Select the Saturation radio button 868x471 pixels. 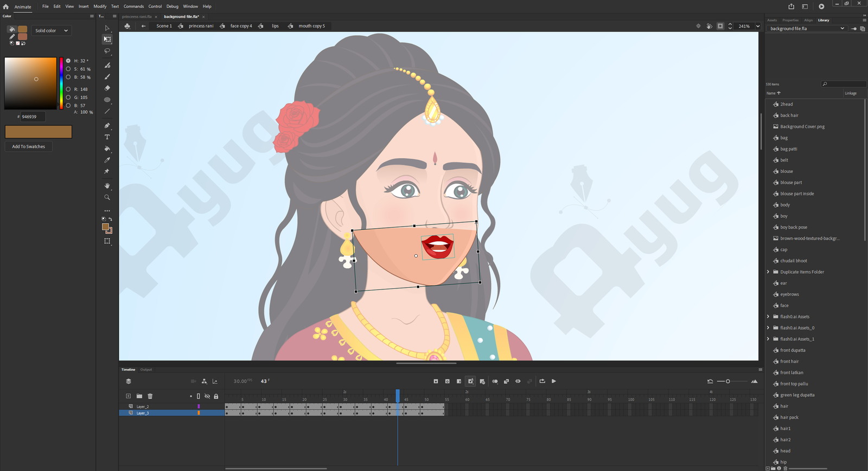[68, 69]
